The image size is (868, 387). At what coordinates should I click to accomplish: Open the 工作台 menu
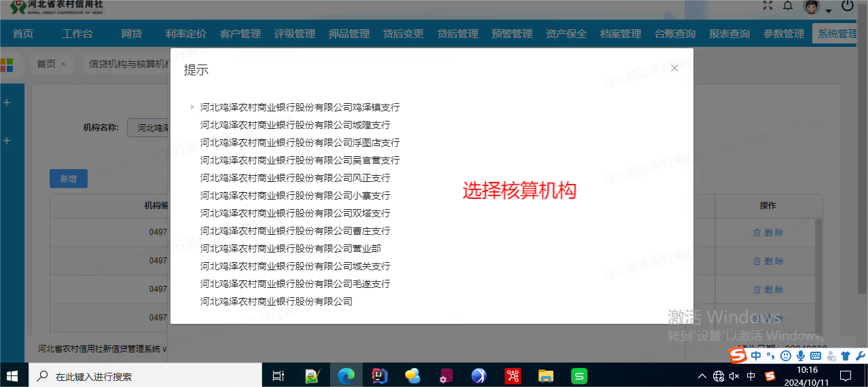point(77,34)
